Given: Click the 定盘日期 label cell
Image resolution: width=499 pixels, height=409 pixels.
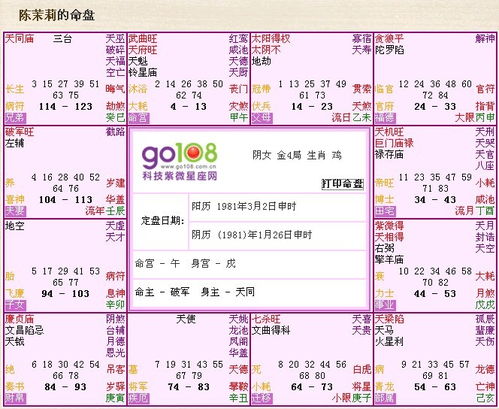Looking at the screenshot, I should pos(161,221).
